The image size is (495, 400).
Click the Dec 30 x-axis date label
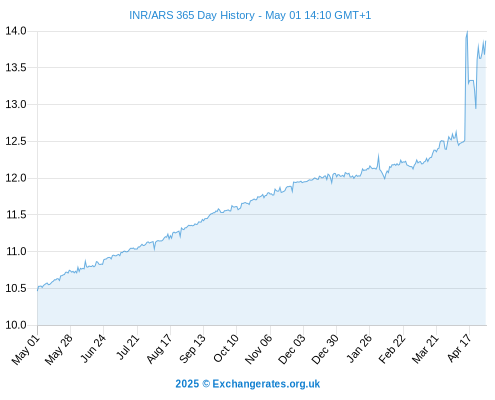pyautogui.click(x=325, y=350)
